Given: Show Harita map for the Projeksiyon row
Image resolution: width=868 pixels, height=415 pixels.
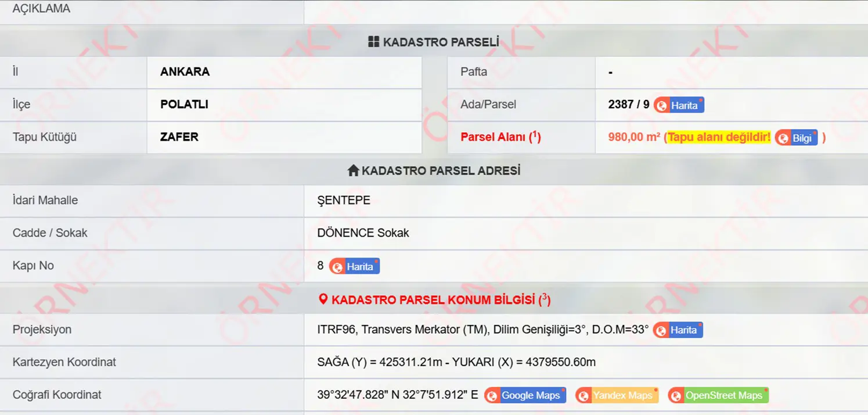Looking at the screenshot, I should (x=678, y=330).
